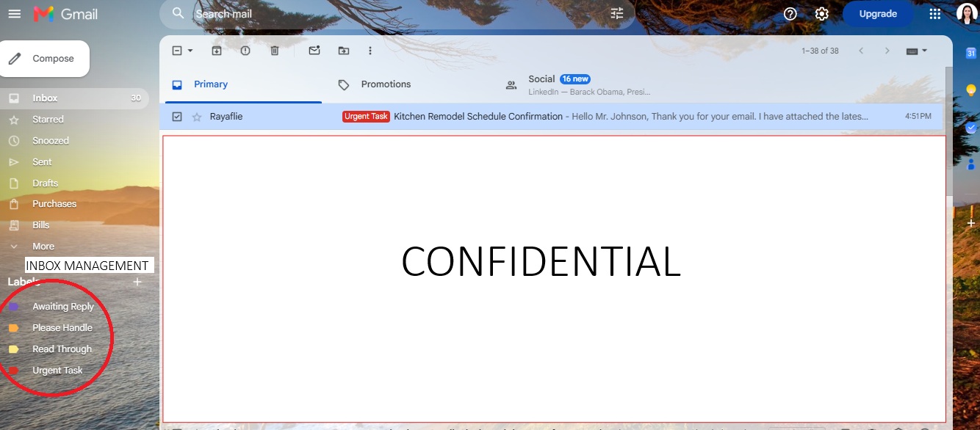Open the Inbox folder
980x430 pixels.
[x=74, y=98]
